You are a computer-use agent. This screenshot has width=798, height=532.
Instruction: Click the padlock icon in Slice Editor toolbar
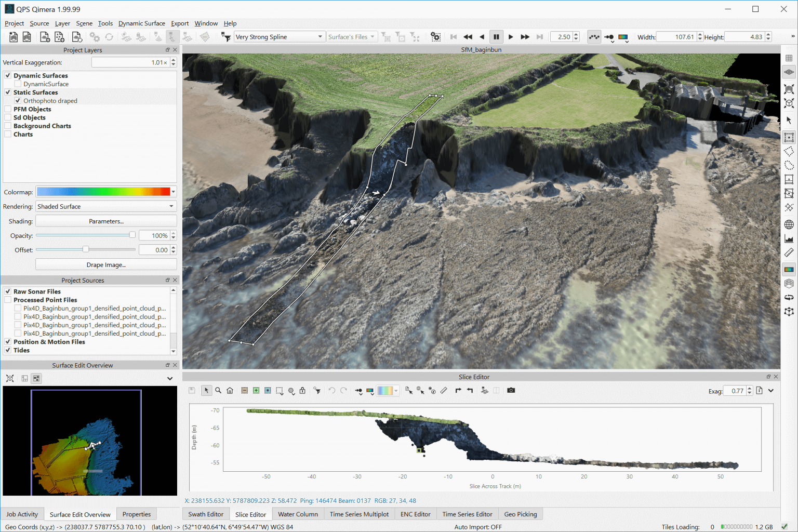[302, 391]
